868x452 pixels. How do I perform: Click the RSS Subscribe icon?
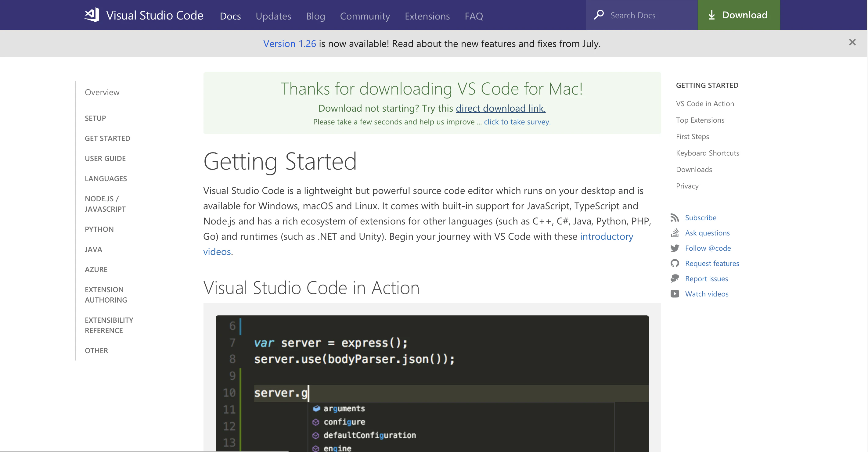click(x=675, y=217)
